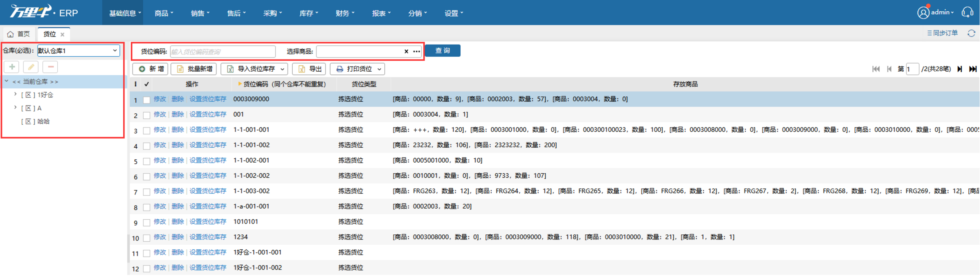Toggle the select-all header checkmark
Image resolution: width=980 pixels, height=276 pixels.
coord(146,84)
